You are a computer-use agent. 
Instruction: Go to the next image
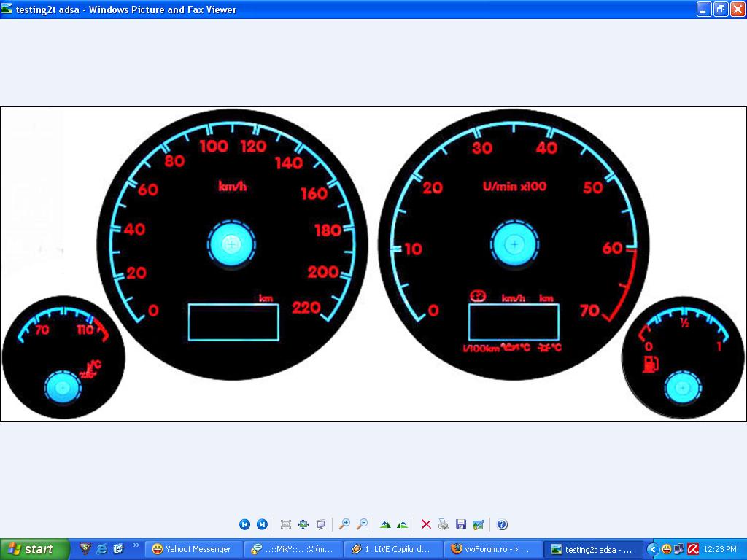(262, 524)
